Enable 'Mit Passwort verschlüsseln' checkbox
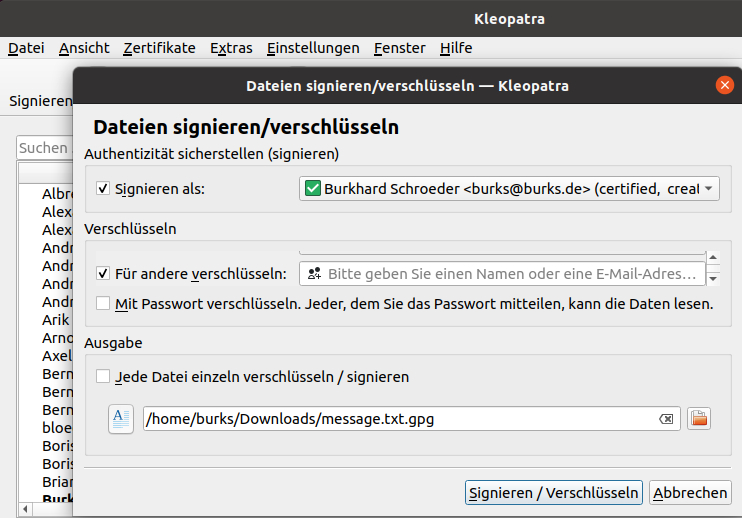Screen dimensions: 742x518 pos(103,303)
